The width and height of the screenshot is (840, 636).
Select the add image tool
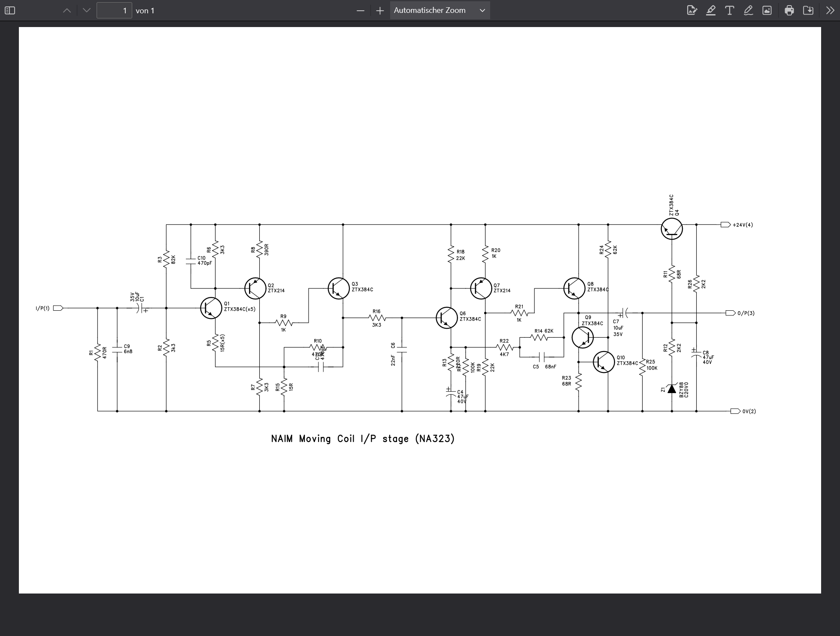pos(767,10)
